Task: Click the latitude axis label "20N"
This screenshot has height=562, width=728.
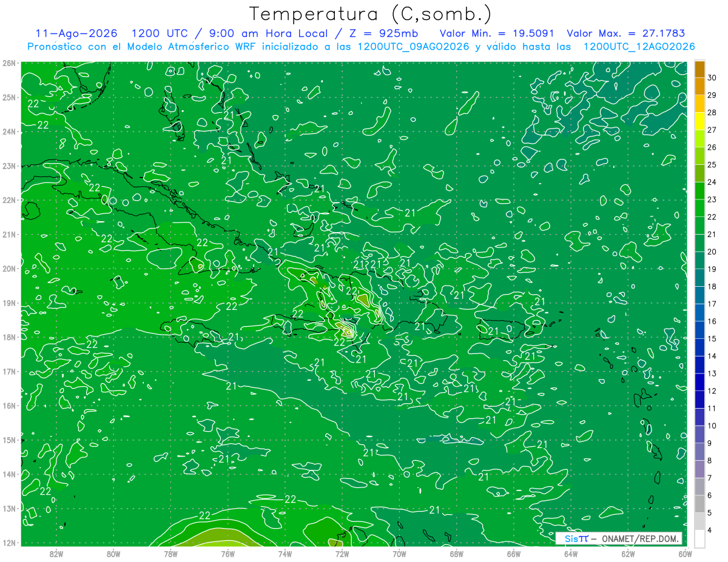Action: 9,269
